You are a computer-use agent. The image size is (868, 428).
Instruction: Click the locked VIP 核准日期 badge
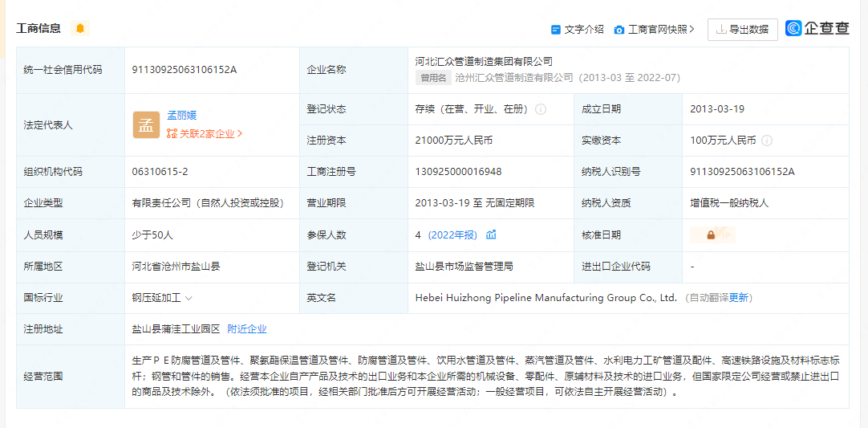712,235
